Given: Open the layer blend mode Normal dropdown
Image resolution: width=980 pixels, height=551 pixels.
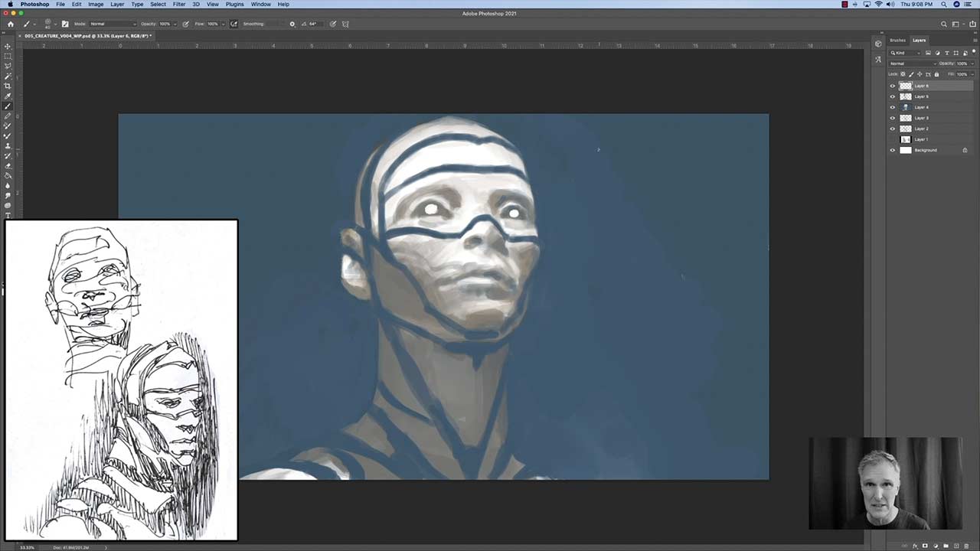Looking at the screenshot, I should pos(912,64).
